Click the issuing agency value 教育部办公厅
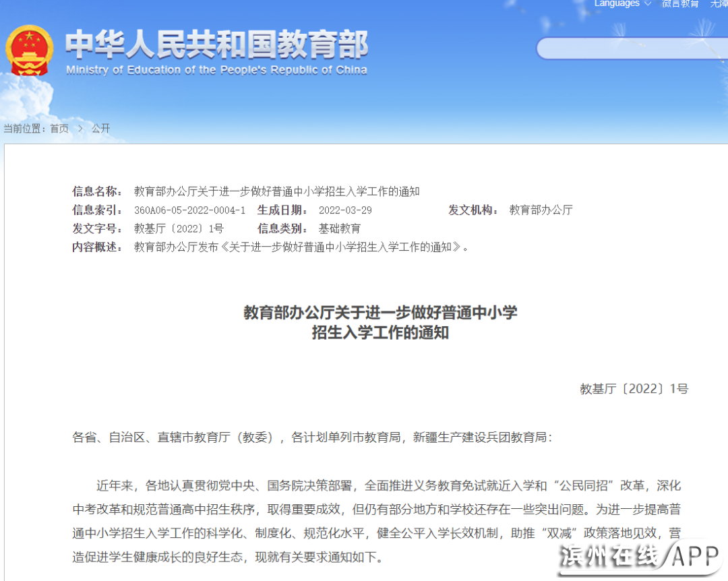This screenshot has width=728, height=581. 541,210
